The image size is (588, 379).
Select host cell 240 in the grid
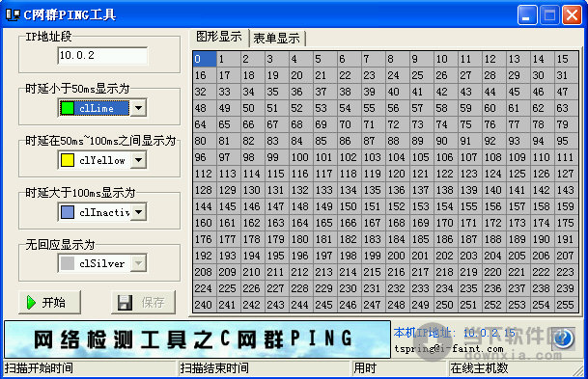pos(205,305)
